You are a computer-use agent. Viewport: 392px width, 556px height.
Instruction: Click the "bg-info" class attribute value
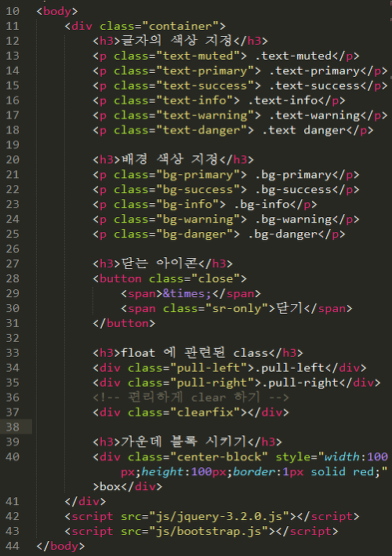coord(187,205)
